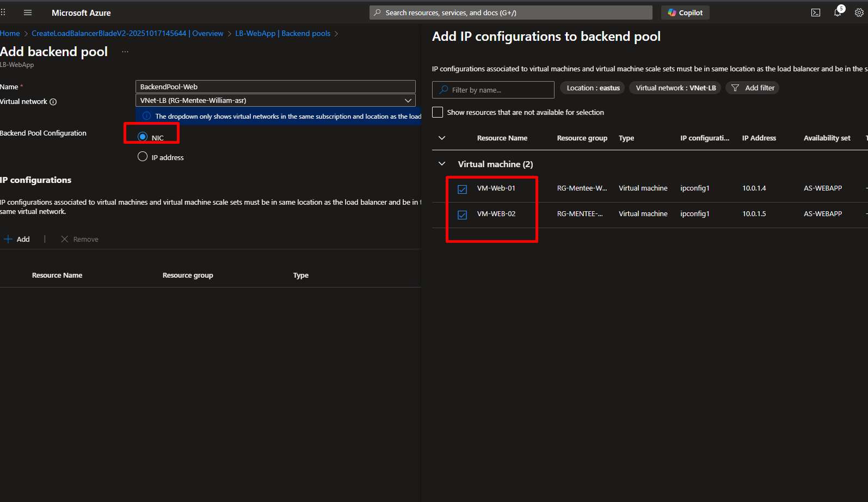The height and width of the screenshot is (502, 868).
Task: Click the Remove X icon
Action: coord(65,239)
